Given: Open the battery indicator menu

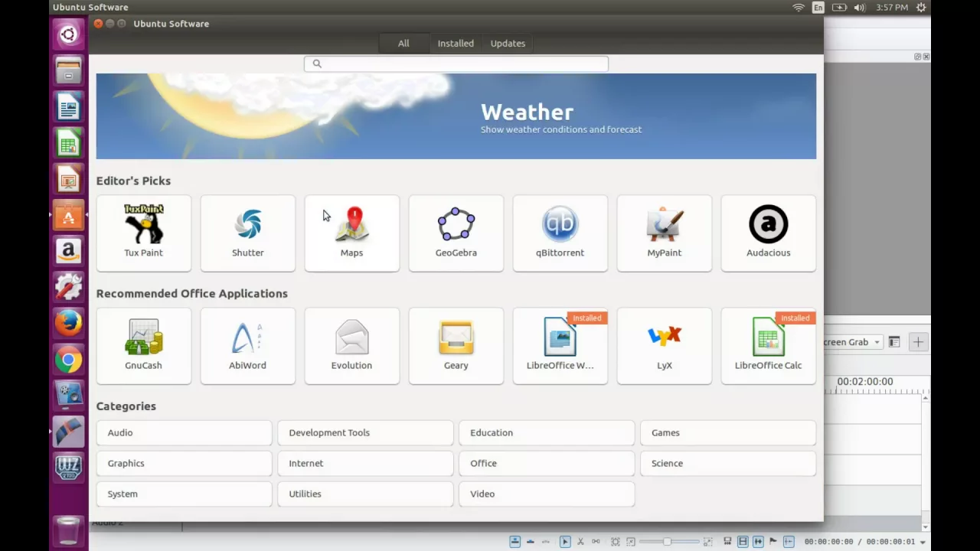Looking at the screenshot, I should pos(839,8).
